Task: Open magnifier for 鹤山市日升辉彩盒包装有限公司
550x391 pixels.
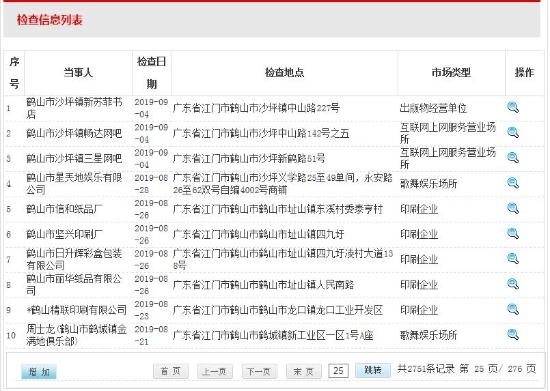Action: tap(513, 259)
